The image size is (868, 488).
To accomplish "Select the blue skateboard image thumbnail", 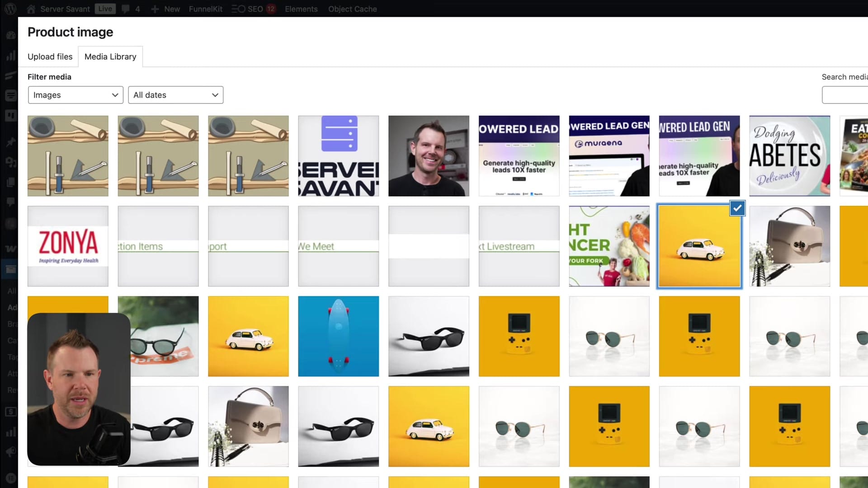I will coord(339,336).
